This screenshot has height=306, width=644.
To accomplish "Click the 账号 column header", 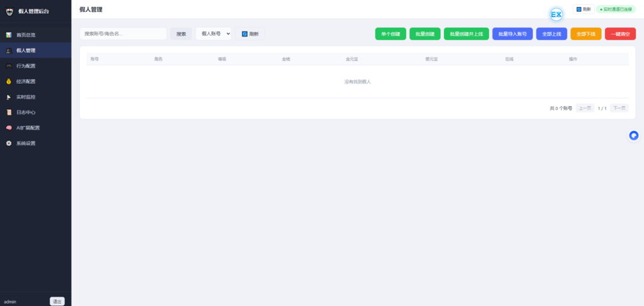I will [94, 59].
